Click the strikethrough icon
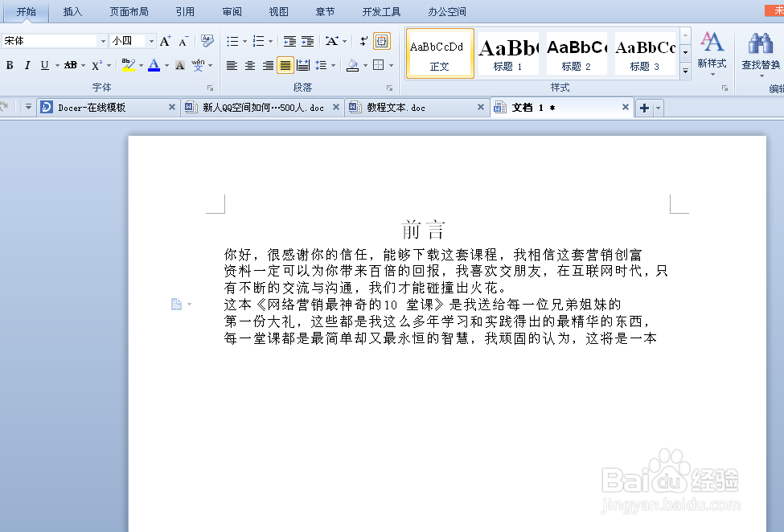 (71, 65)
